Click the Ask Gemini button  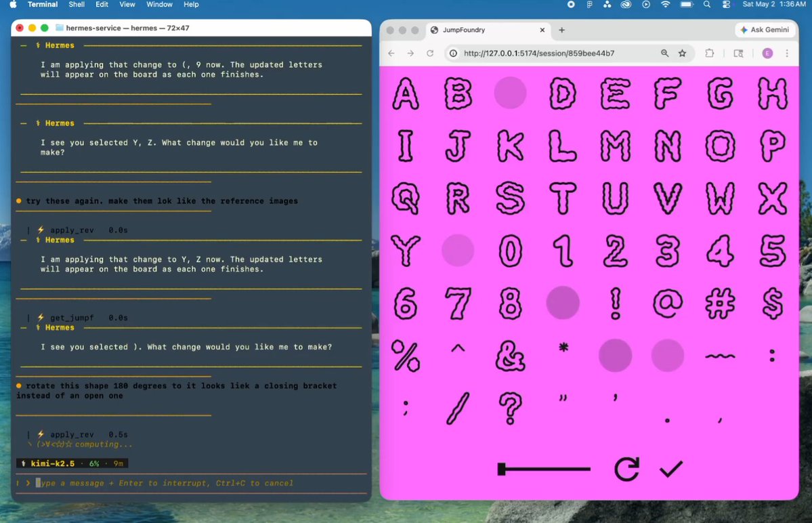(765, 30)
